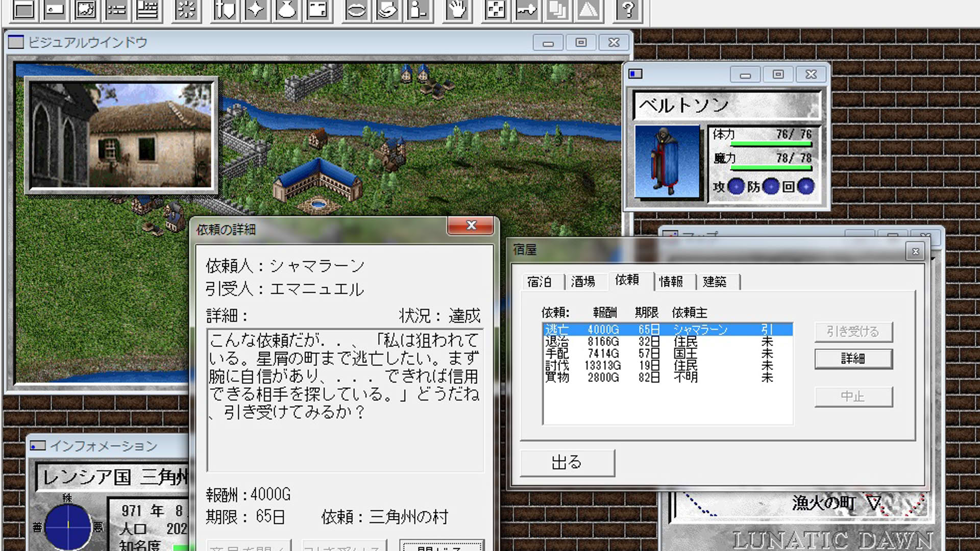The image size is (980, 551).
Task: Click the stacked pages toolbar icon
Action: click(558, 10)
